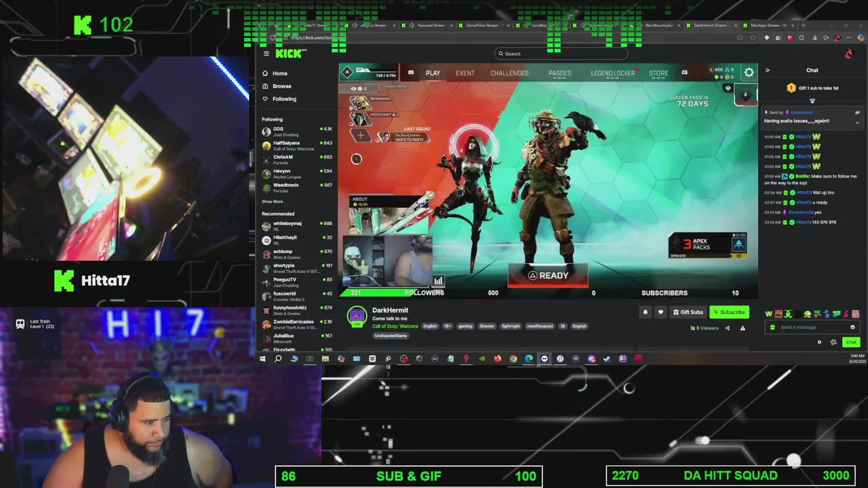Open Steam from the taskbar
The image size is (868, 488).
(607, 359)
